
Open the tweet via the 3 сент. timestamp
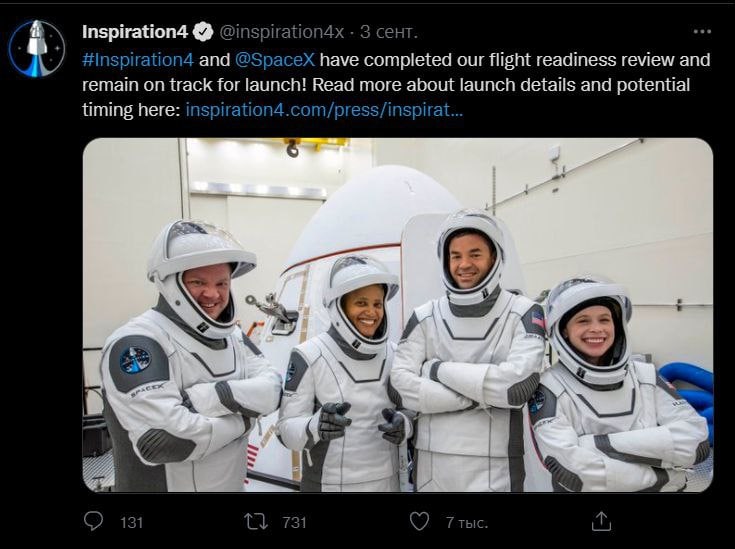point(389,32)
